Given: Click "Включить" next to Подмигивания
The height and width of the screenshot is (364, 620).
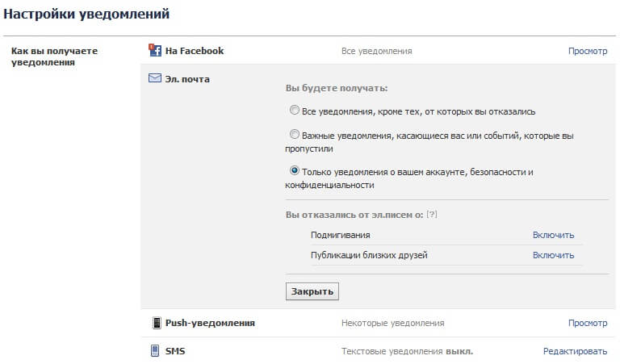Looking at the screenshot, I should 553,235.
